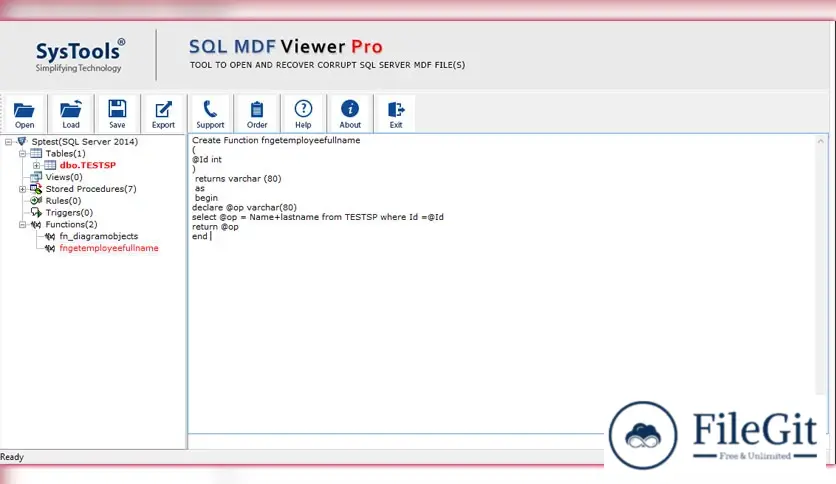The image size is (836, 484).
Task: Expand the dbo.TESTSP table node
Action: tap(36, 165)
